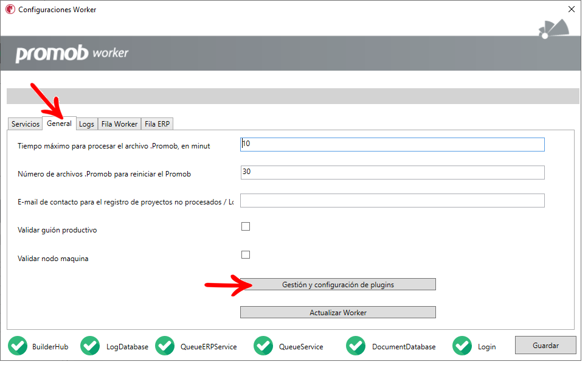Enable the Validar guión productivo checkbox
This screenshot has height=370, width=588.
coord(246,226)
